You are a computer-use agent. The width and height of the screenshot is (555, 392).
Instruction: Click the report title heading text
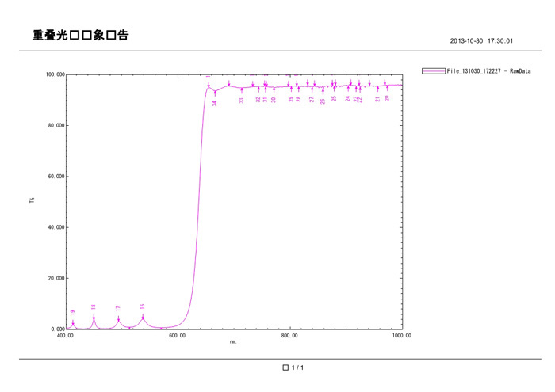[x=80, y=36]
